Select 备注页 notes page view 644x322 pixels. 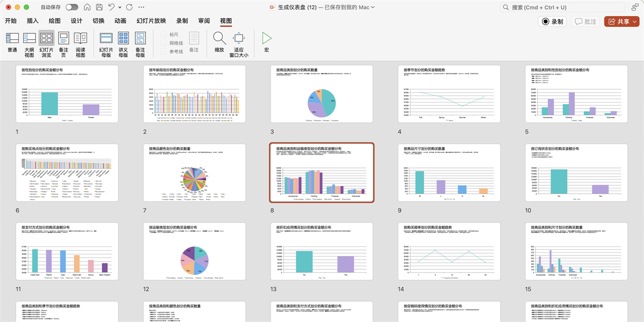(63, 43)
